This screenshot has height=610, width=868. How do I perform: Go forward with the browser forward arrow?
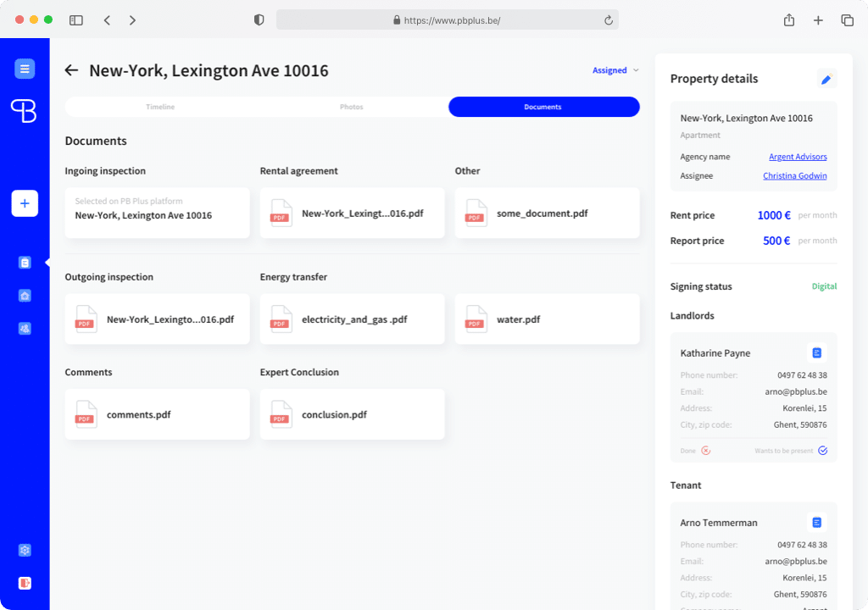tap(132, 20)
